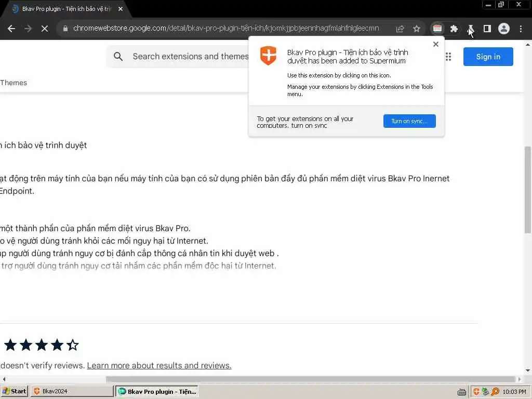The width and height of the screenshot is (532, 399).
Task: Stop loading the page with X icon
Action: click(45, 29)
